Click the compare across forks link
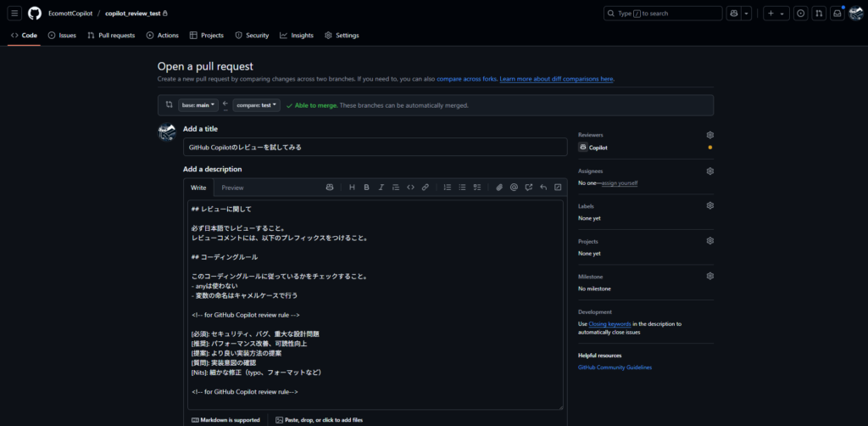 point(467,79)
